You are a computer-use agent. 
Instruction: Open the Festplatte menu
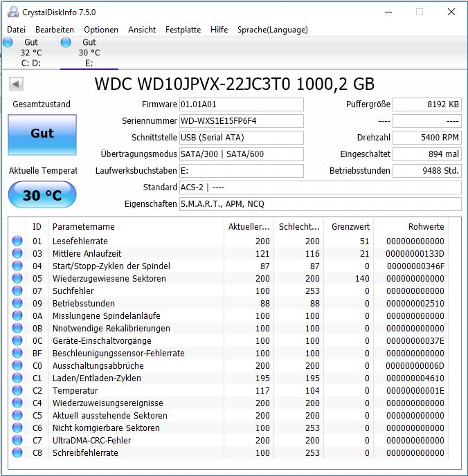point(183,30)
